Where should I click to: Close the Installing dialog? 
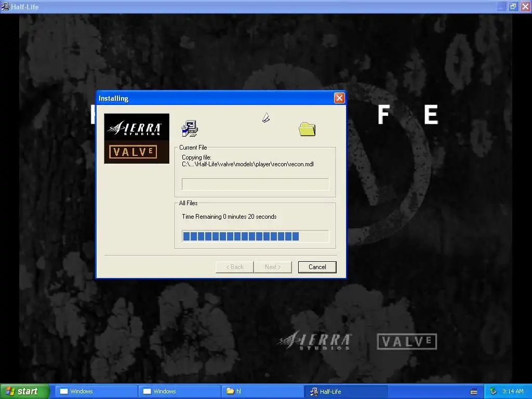tap(339, 98)
